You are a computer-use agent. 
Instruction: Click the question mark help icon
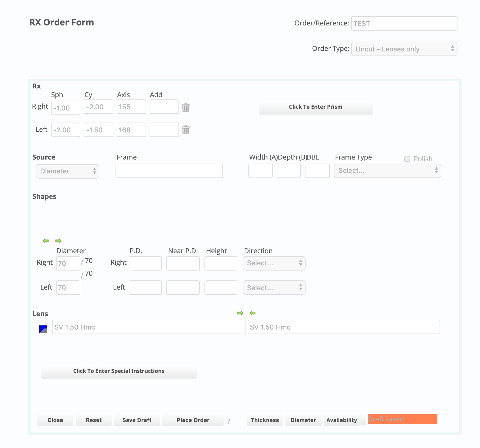coord(229,421)
